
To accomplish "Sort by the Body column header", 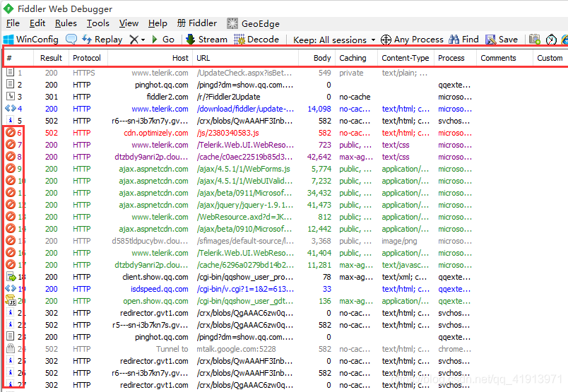I will coord(317,58).
